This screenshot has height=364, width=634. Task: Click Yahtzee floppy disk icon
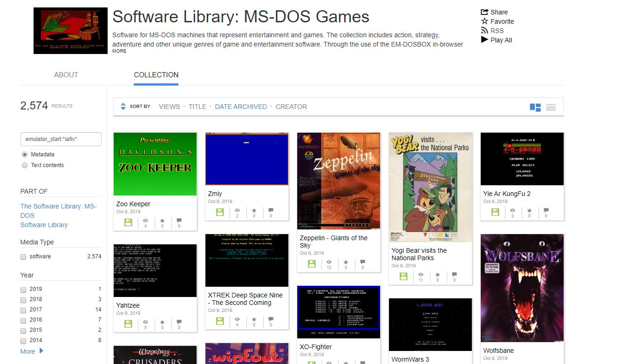pos(129,324)
